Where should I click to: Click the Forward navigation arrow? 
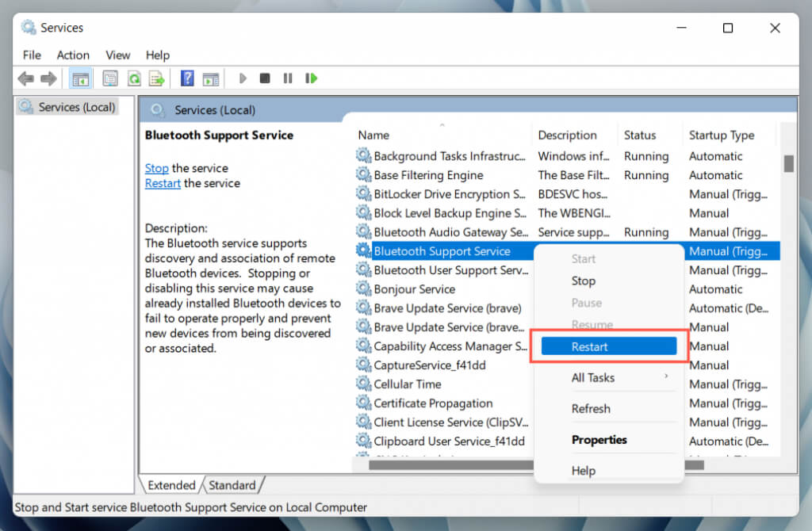point(48,78)
